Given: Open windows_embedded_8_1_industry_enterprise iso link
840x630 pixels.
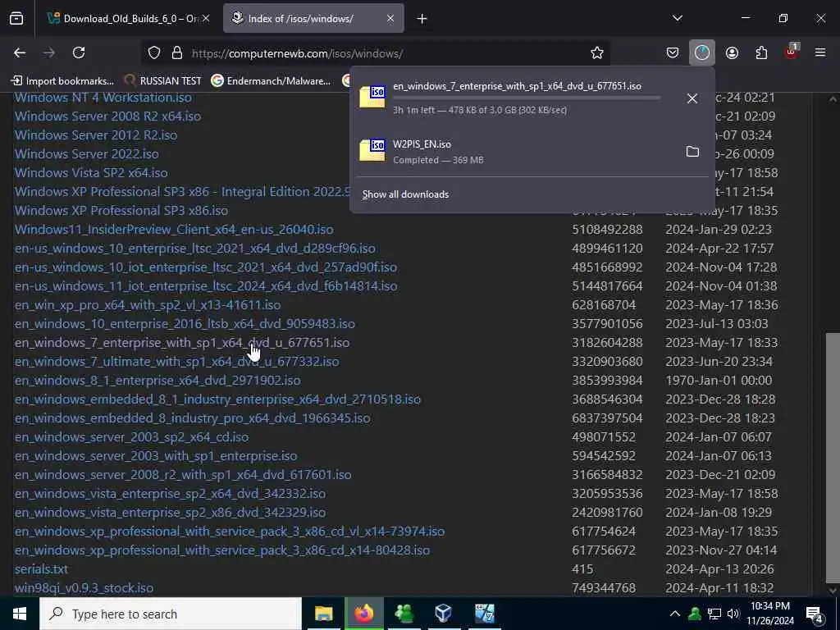Looking at the screenshot, I should coord(217,399).
